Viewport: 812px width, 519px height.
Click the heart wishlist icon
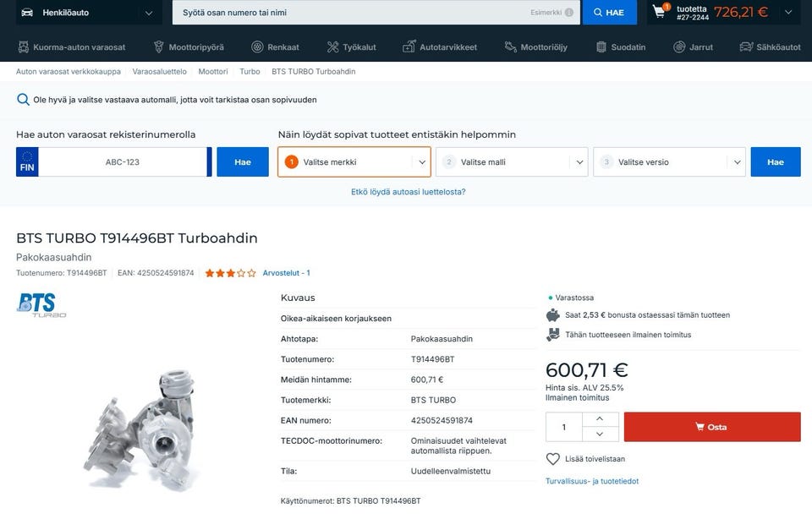pyautogui.click(x=552, y=458)
